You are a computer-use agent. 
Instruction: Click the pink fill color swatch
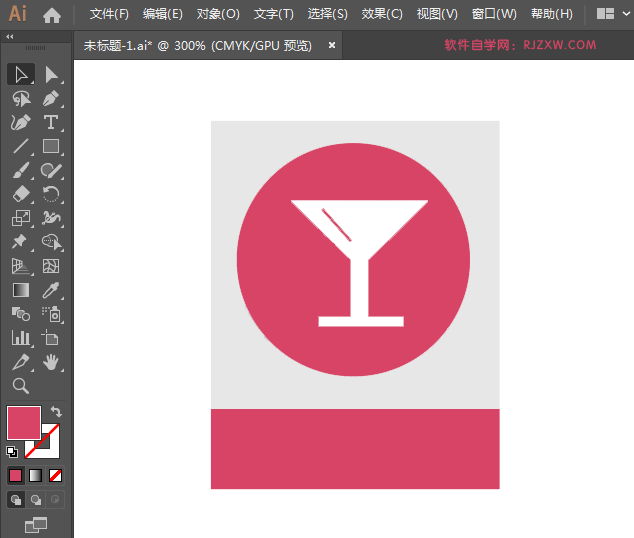pyautogui.click(x=23, y=422)
